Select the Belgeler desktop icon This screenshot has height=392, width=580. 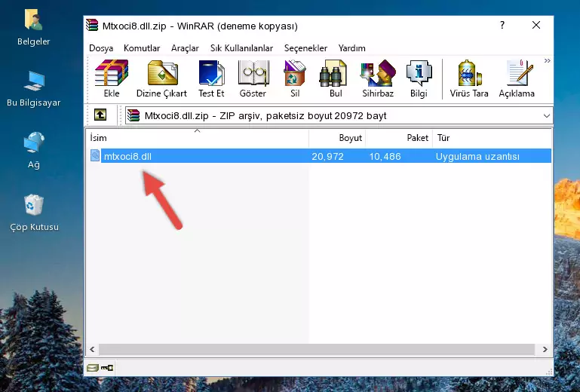click(34, 27)
